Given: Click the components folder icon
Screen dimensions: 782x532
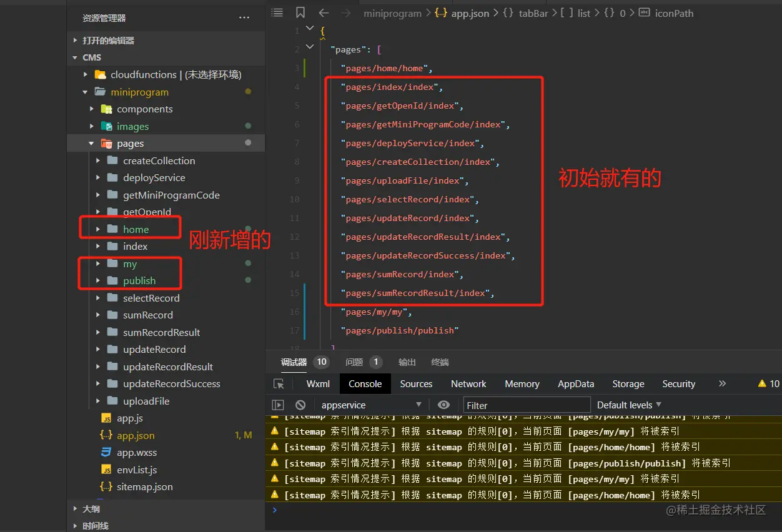Looking at the screenshot, I should click(x=106, y=109).
